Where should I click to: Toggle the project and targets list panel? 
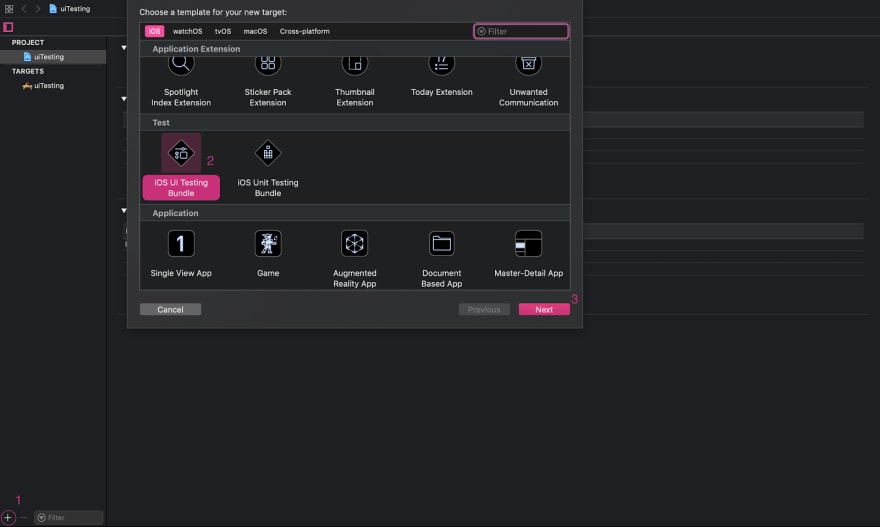(x=8, y=27)
